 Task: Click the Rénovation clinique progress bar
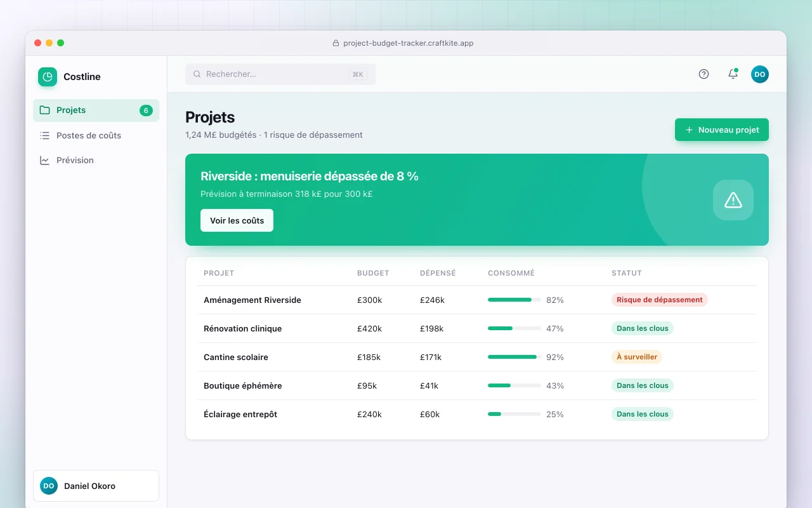(x=514, y=328)
